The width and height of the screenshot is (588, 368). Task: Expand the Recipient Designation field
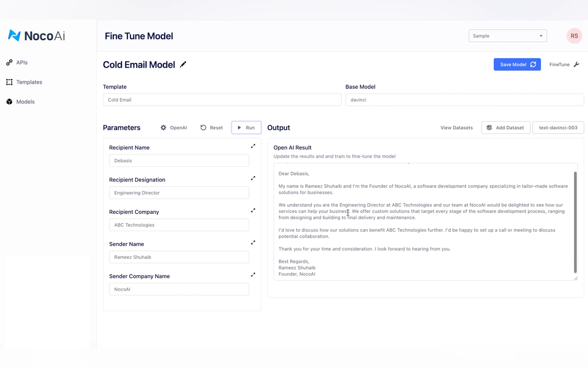click(253, 178)
